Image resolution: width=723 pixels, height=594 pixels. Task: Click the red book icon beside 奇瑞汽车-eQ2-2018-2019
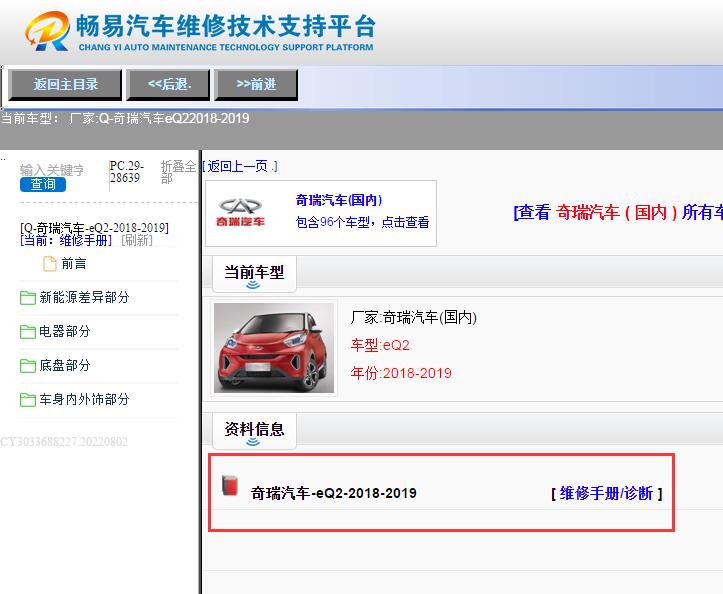tap(230, 485)
